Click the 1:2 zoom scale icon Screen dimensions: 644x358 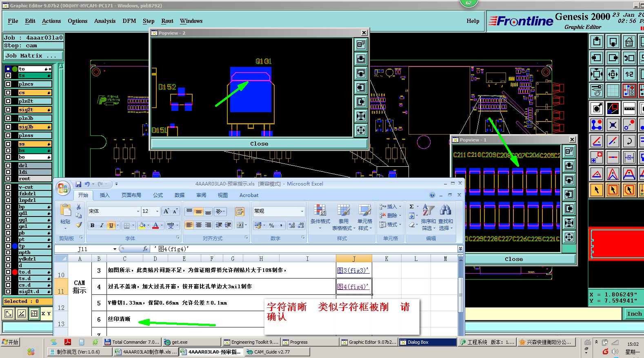click(629, 74)
